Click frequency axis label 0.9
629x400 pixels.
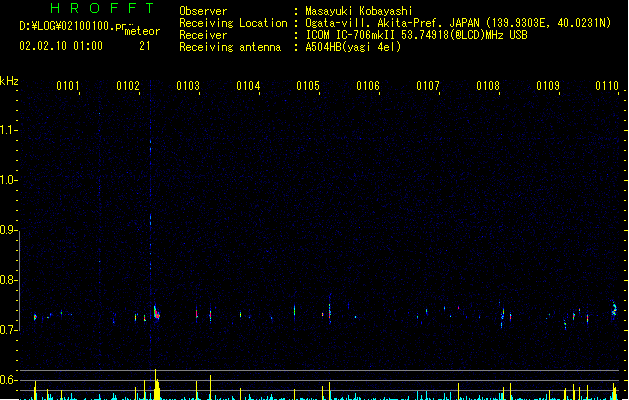8,229
